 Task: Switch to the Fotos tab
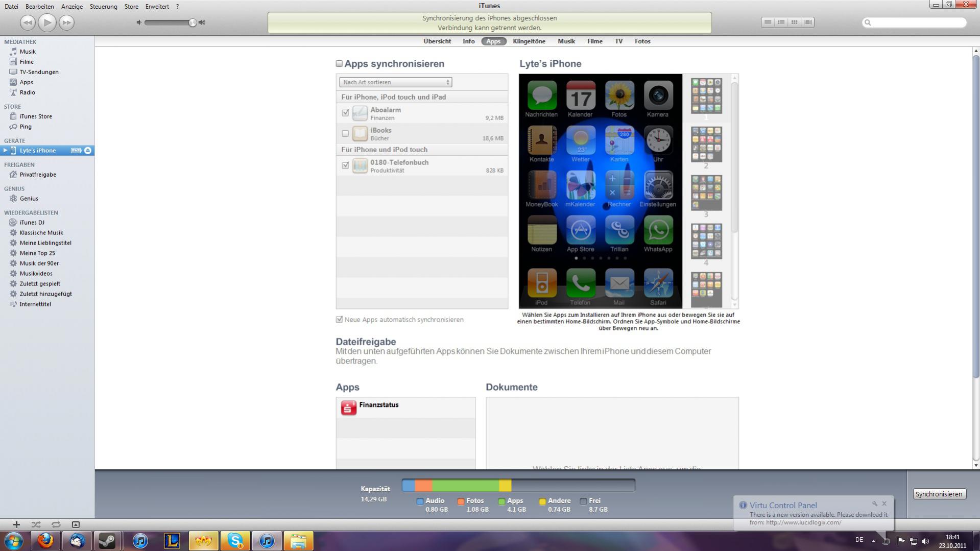click(x=642, y=41)
